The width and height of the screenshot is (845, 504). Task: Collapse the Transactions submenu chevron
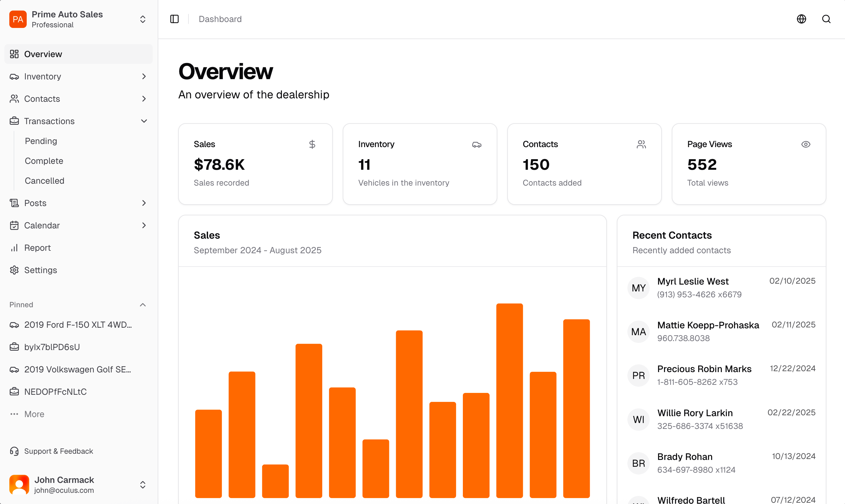click(x=144, y=121)
